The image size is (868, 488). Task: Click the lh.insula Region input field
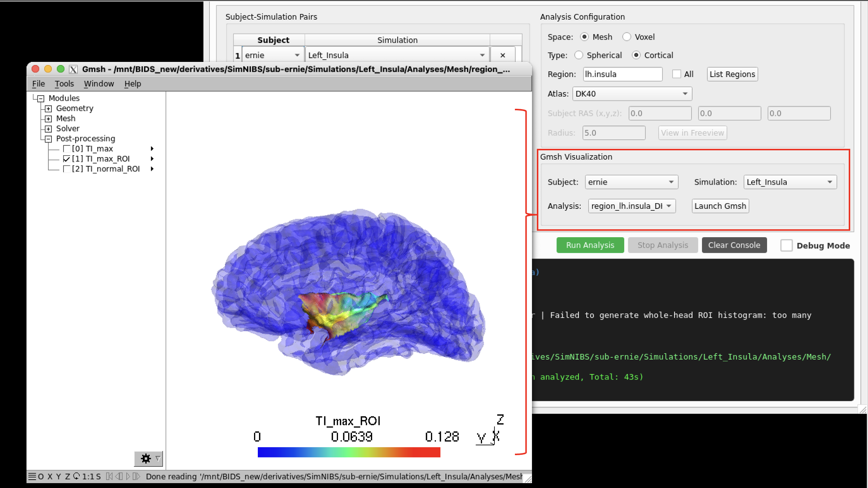[622, 74]
